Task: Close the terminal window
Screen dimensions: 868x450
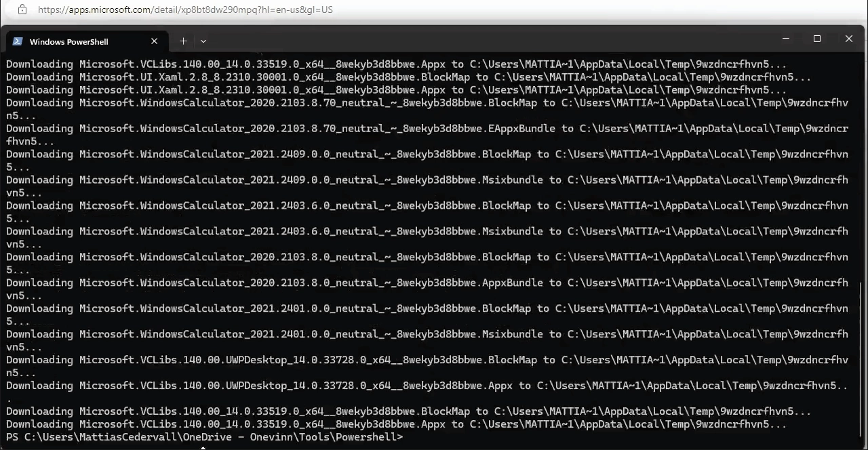Action: coord(848,39)
